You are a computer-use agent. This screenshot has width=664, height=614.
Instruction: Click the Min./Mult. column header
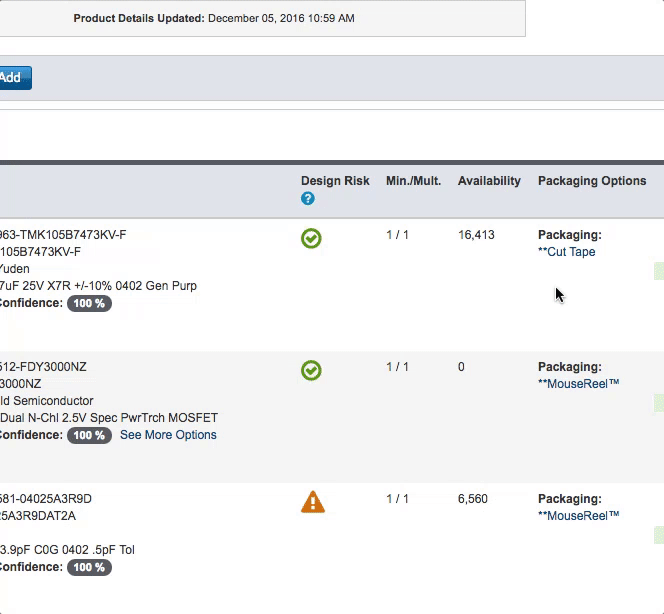coord(413,181)
